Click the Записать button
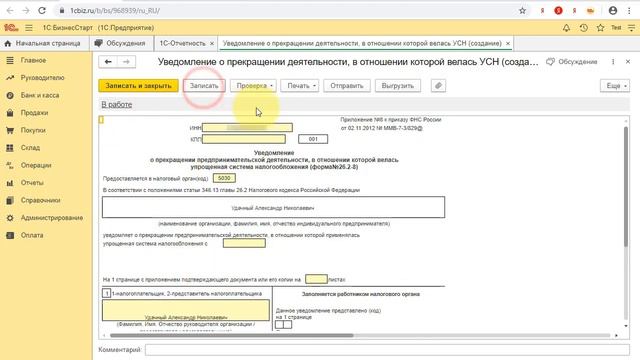 204,86
